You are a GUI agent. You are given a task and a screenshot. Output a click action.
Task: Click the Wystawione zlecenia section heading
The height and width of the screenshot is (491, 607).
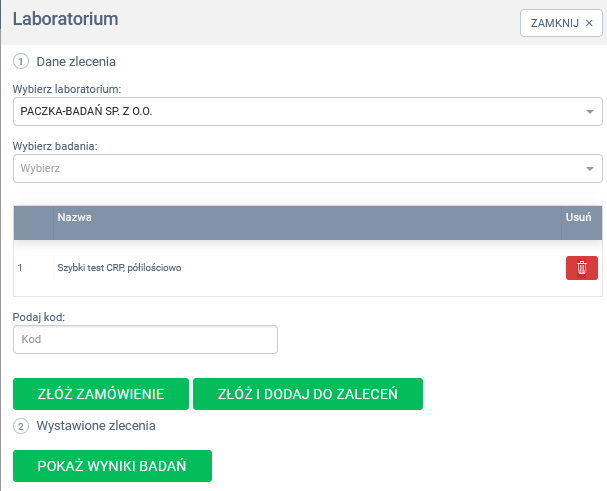[96, 426]
